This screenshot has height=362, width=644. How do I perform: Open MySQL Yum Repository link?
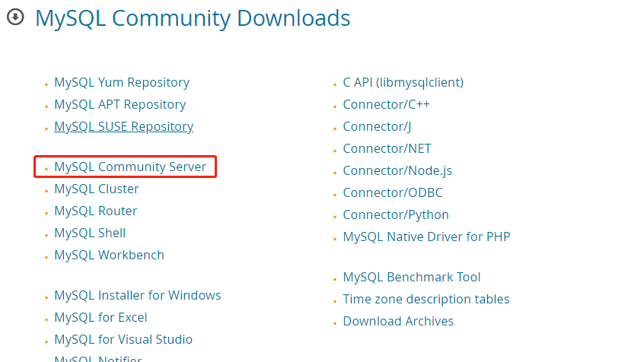[122, 82]
